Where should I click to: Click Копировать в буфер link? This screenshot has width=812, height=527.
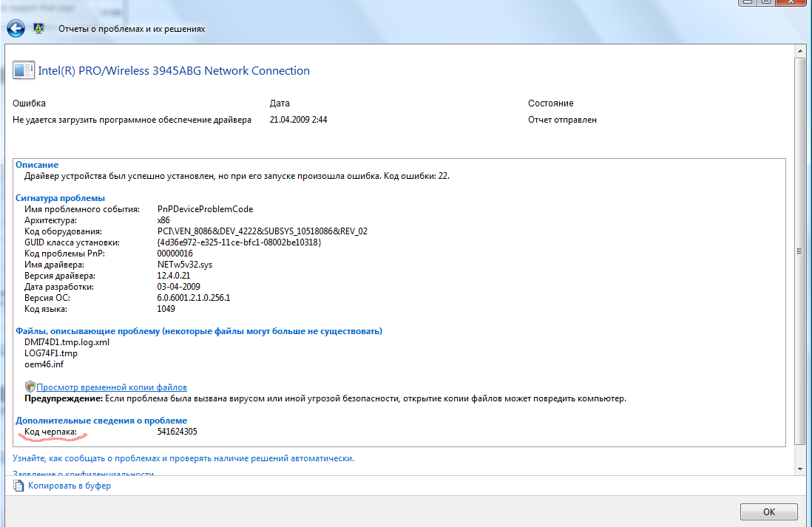70,486
